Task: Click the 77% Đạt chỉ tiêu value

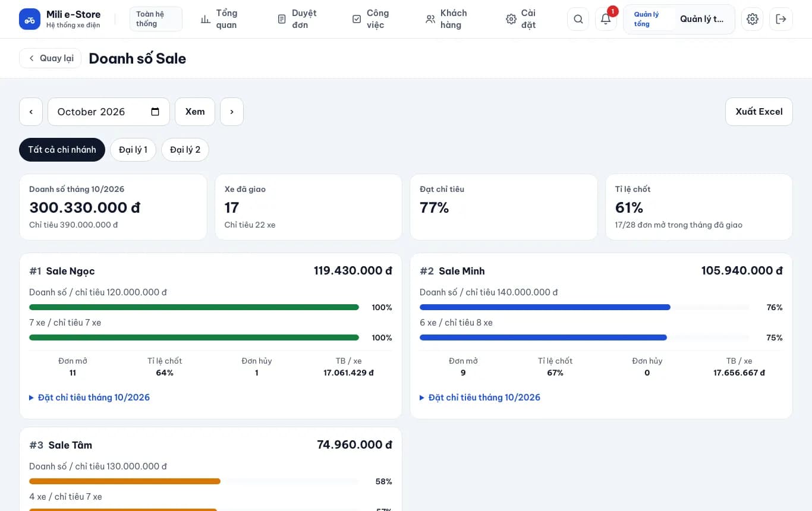Action: [x=435, y=207]
